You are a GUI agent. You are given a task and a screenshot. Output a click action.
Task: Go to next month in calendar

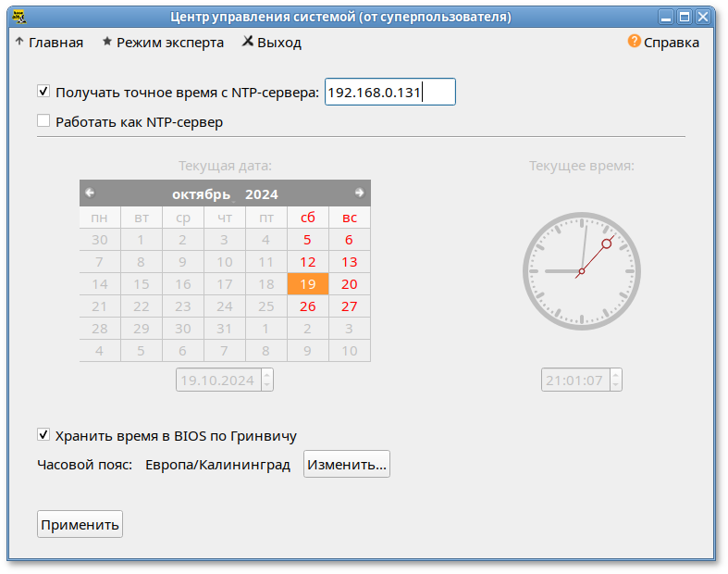pos(359,193)
